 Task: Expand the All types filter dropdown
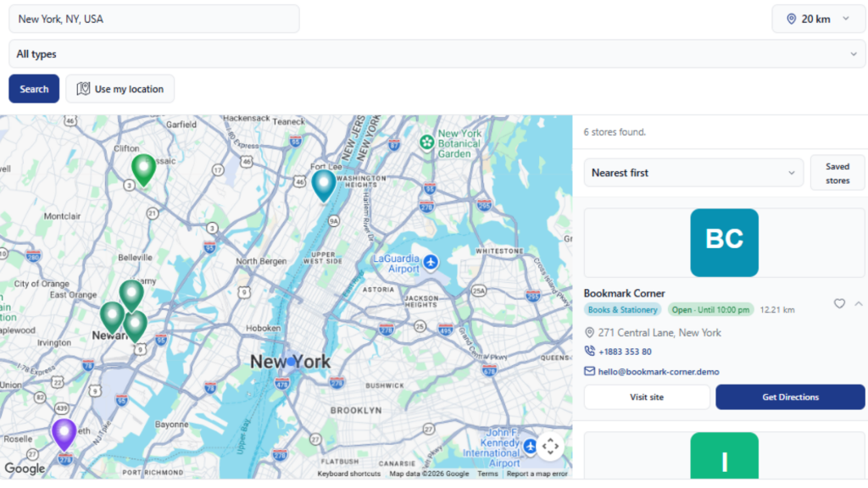click(x=437, y=53)
